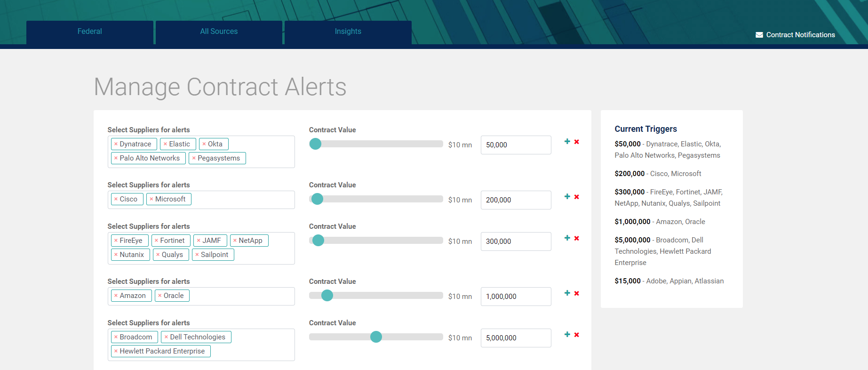868x370 pixels.
Task: Click the slider handle for 5,000,000 row
Action: (376, 337)
